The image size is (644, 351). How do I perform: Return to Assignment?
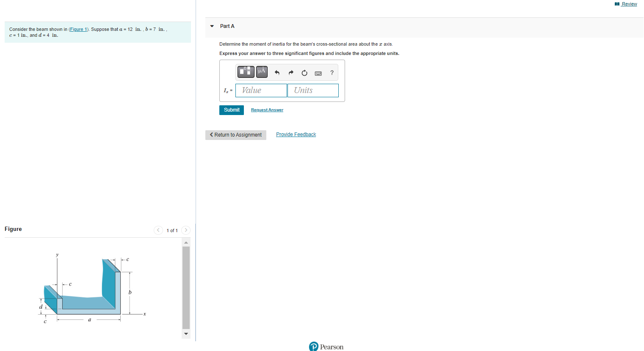pyautogui.click(x=235, y=134)
